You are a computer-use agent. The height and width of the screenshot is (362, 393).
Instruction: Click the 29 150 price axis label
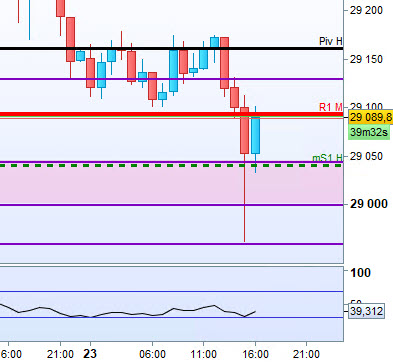point(366,59)
